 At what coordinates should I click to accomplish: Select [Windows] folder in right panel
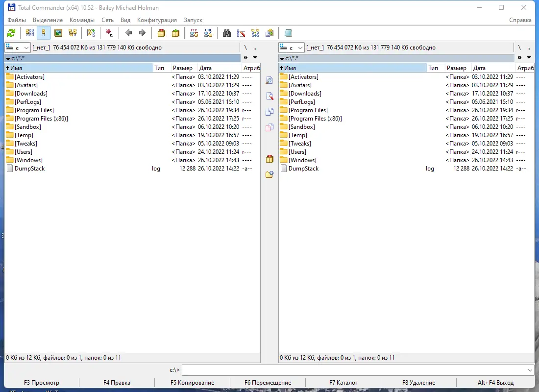(406, 160)
